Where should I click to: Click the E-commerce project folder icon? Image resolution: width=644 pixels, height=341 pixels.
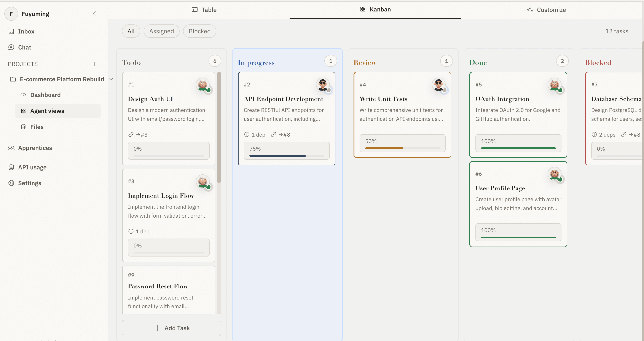(13, 79)
